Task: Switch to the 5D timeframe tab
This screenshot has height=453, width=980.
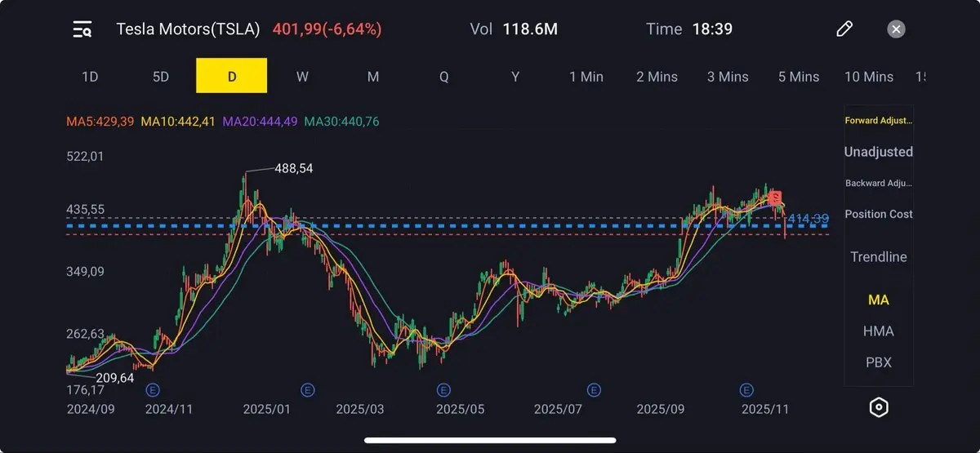Action: click(x=161, y=77)
